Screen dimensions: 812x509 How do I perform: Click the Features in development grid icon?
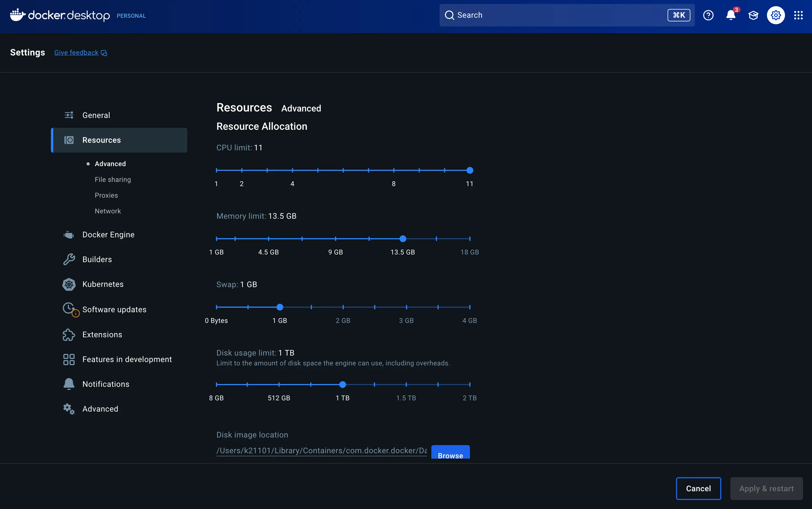(69, 359)
